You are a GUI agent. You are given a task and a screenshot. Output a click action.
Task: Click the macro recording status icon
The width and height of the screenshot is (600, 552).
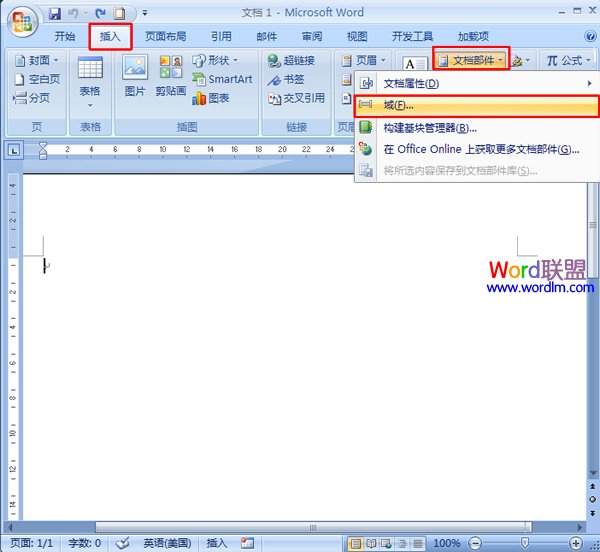click(247, 543)
